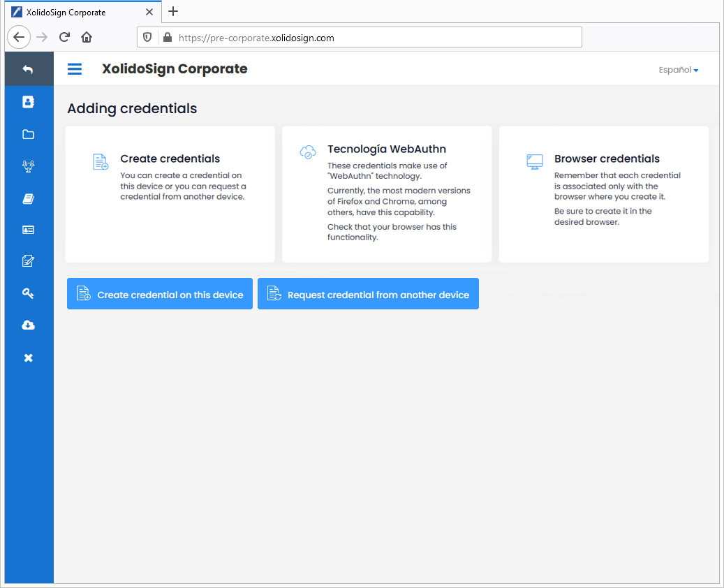724x588 pixels.
Task: Click the Create credentials card title
Action: tap(170, 159)
